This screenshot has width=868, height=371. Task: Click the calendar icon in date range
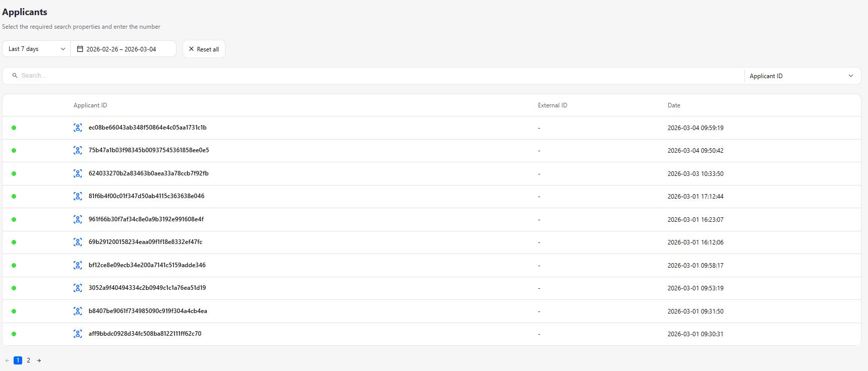[80, 49]
